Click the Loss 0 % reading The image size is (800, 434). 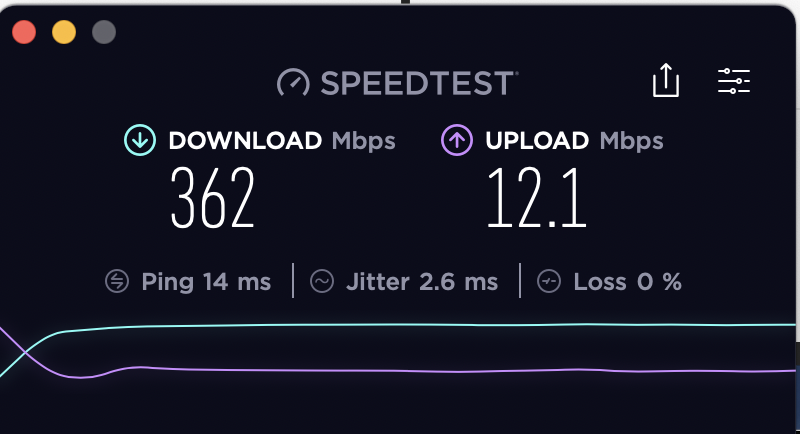pos(628,282)
